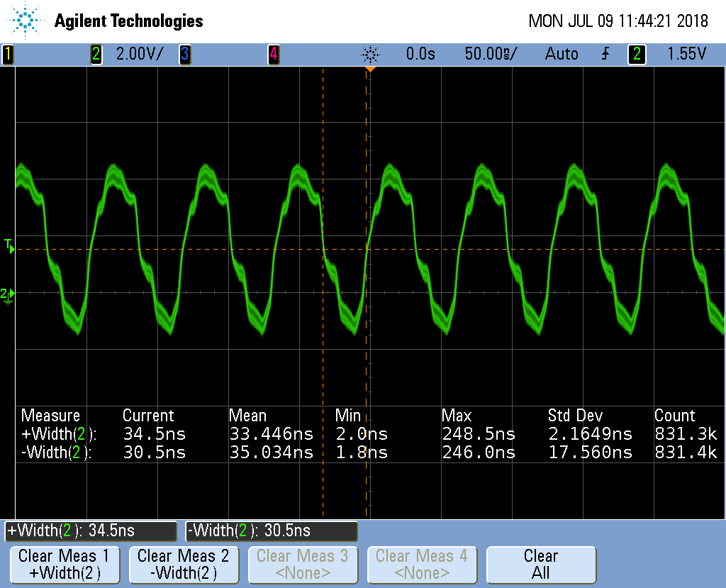Click the acquisition activity spinner icon
Image resolution: width=726 pixels, height=588 pixels.
click(x=369, y=54)
